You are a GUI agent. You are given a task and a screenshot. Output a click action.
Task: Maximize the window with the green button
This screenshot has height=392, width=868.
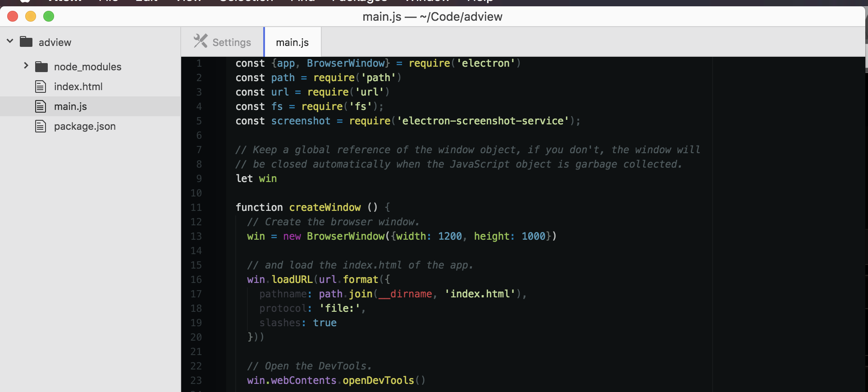coord(49,17)
